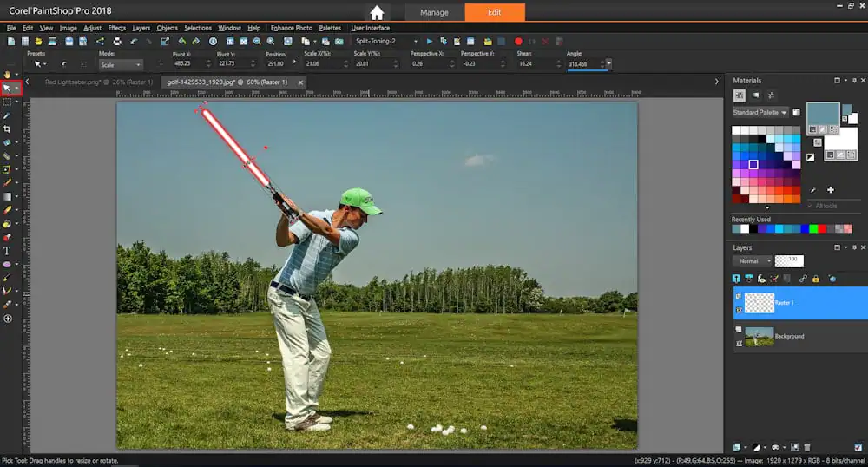The height and width of the screenshot is (467, 868).
Task: Click the Home icon
Action: (x=377, y=12)
